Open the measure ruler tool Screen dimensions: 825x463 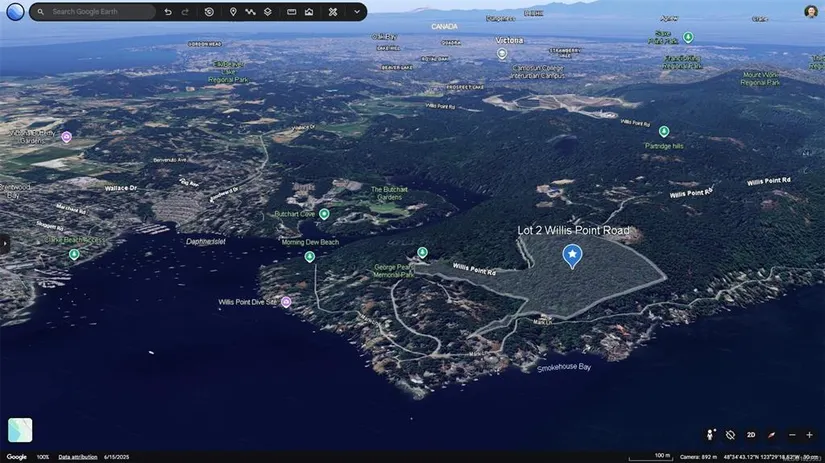pyautogui.click(x=291, y=12)
